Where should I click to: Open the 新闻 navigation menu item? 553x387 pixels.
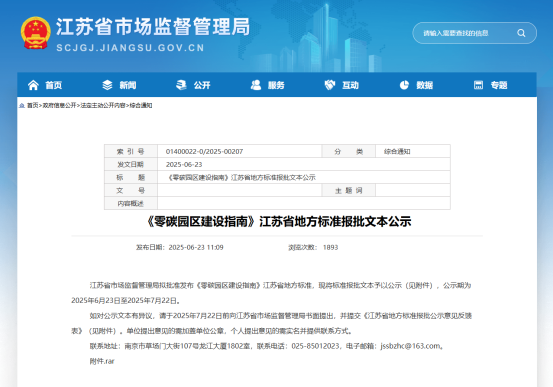click(128, 85)
